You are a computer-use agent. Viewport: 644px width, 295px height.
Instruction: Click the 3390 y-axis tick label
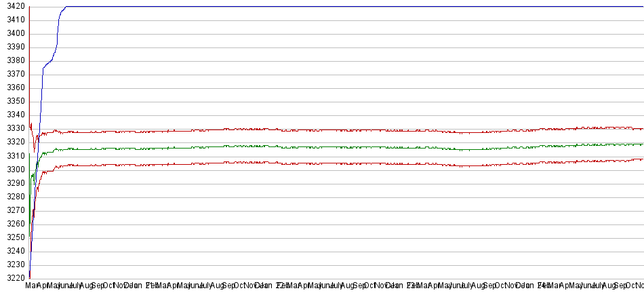13,47
